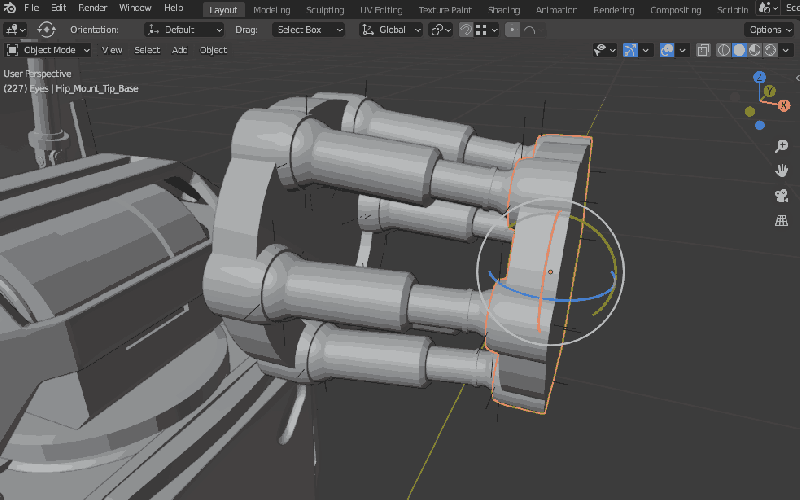The height and width of the screenshot is (500, 800).
Task: Click the 'User Perspective' viewport label
Action: click(37, 74)
